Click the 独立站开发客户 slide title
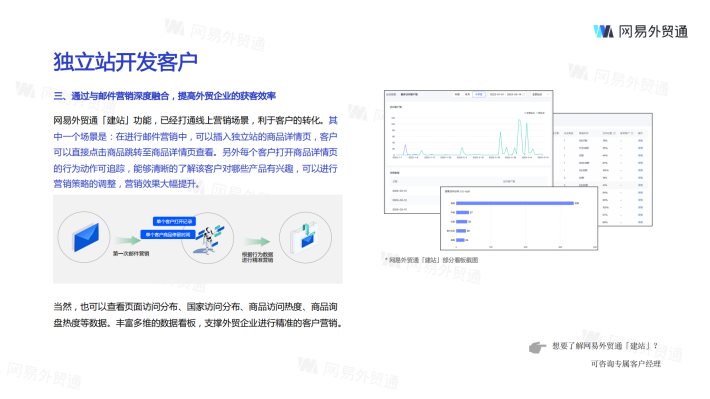710x399 pixels. click(125, 62)
